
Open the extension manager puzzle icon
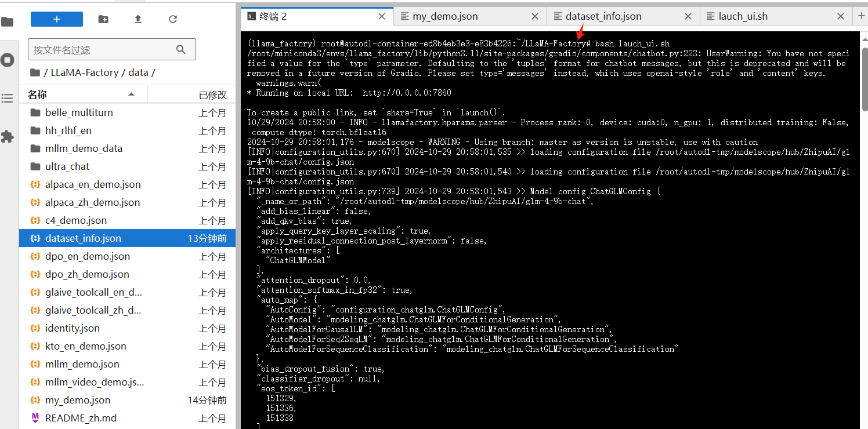8,137
